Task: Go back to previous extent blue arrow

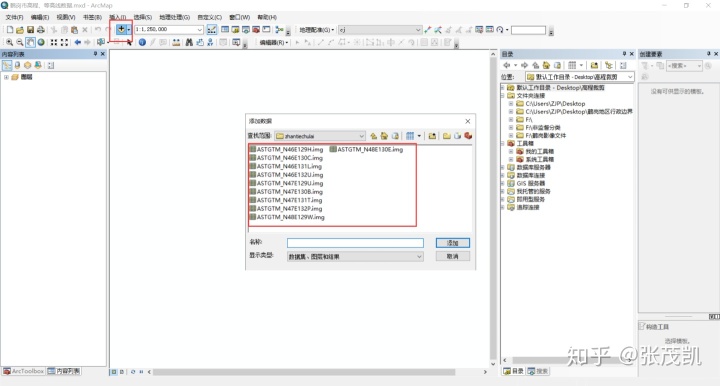Action: [78, 42]
